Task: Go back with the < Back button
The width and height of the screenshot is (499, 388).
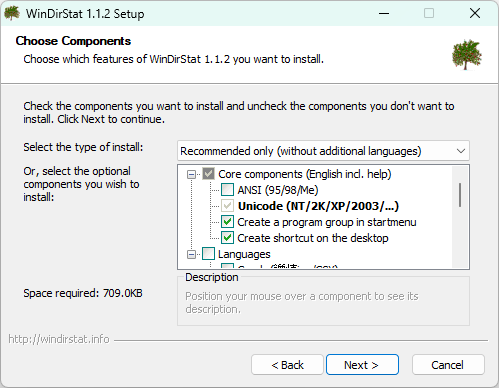Action: (x=287, y=365)
